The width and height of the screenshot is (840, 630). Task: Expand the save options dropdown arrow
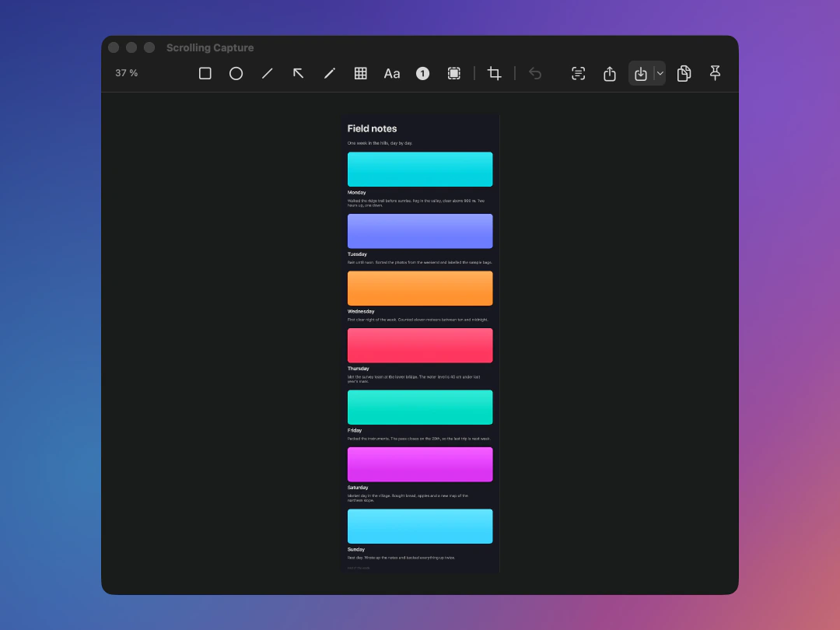coord(660,73)
